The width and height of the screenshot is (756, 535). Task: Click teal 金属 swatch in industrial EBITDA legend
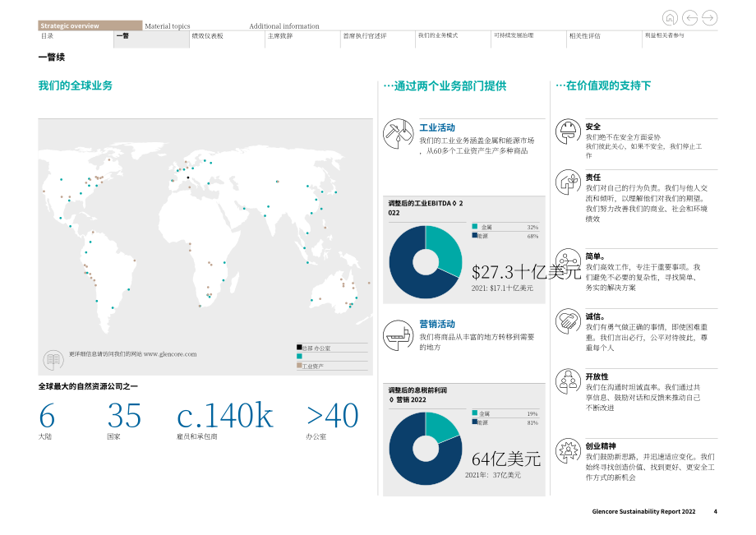[x=474, y=226]
